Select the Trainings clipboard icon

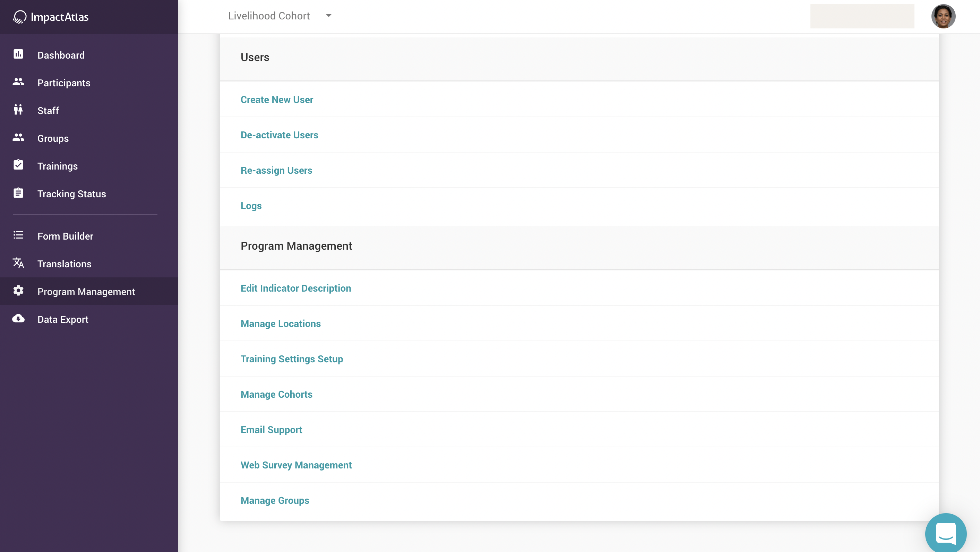[x=18, y=166]
